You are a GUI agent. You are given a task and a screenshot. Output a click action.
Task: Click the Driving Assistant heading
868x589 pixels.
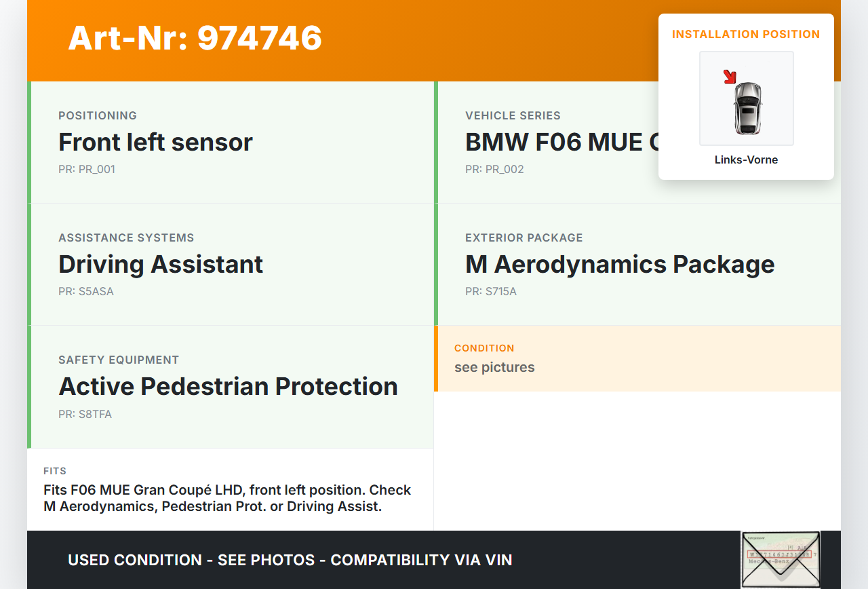[161, 264]
